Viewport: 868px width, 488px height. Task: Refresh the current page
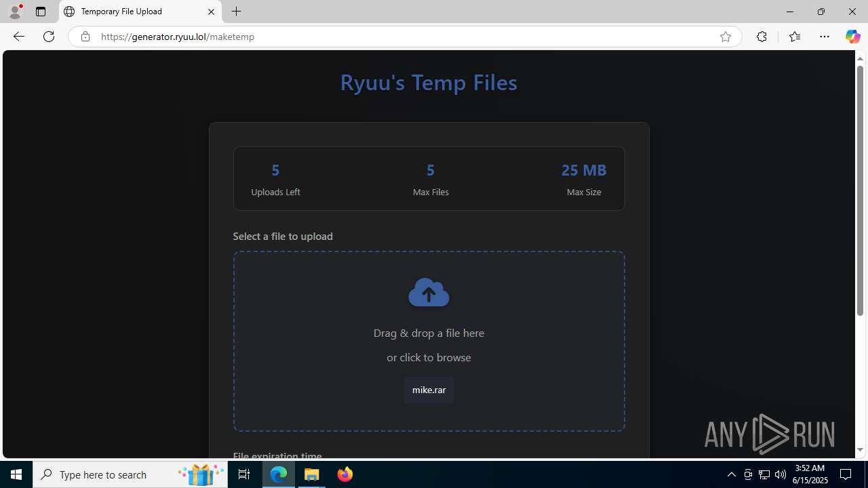point(49,37)
